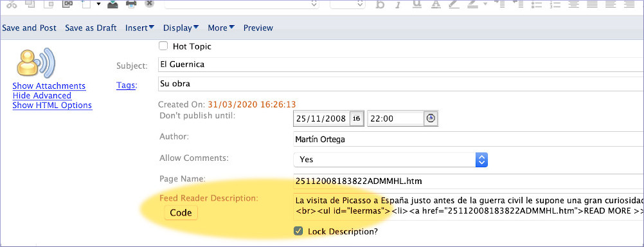Click the publish date field 25/11/2008

click(321, 118)
